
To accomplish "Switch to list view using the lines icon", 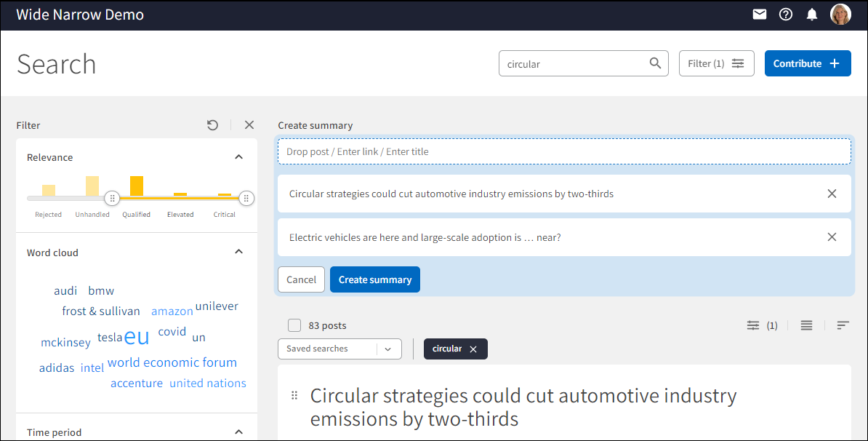I will click(806, 325).
